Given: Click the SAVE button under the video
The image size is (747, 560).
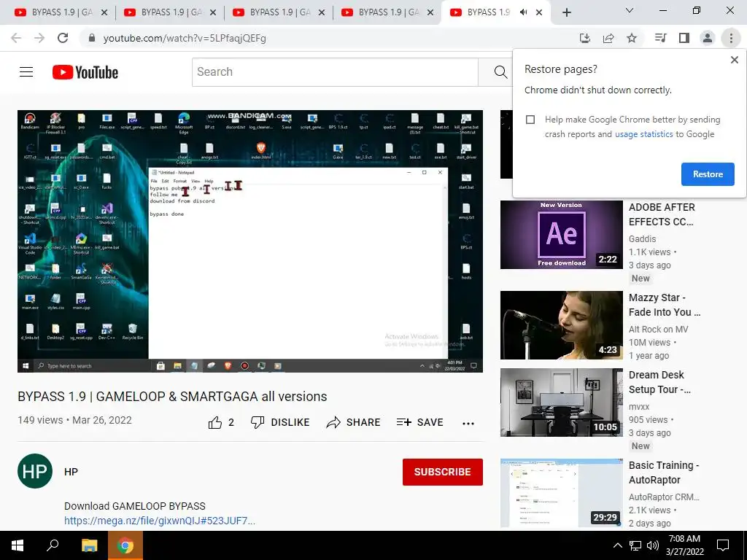Looking at the screenshot, I should (419, 422).
